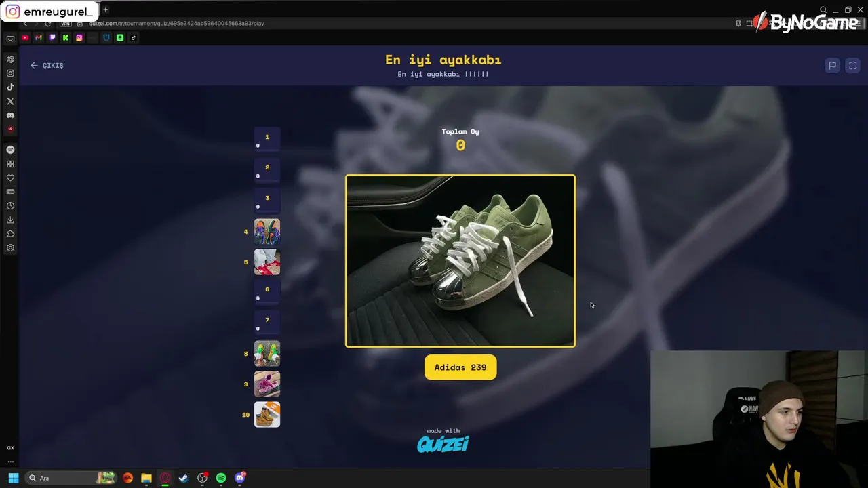
Task: Open a new browser tab with plus
Action: [105, 10]
